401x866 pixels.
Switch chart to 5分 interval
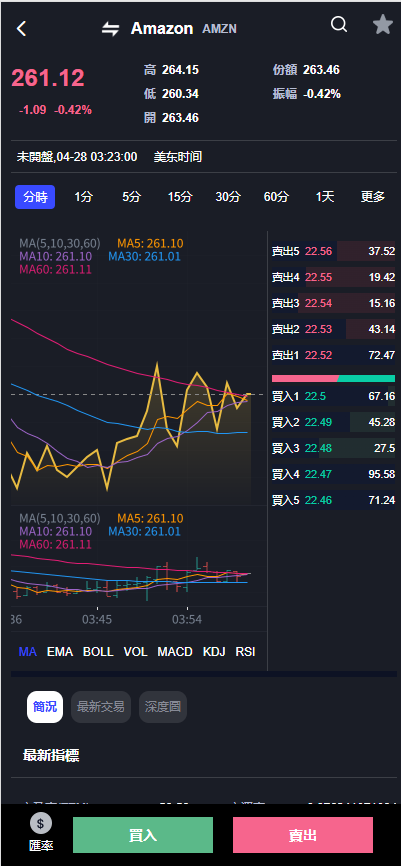click(131, 197)
